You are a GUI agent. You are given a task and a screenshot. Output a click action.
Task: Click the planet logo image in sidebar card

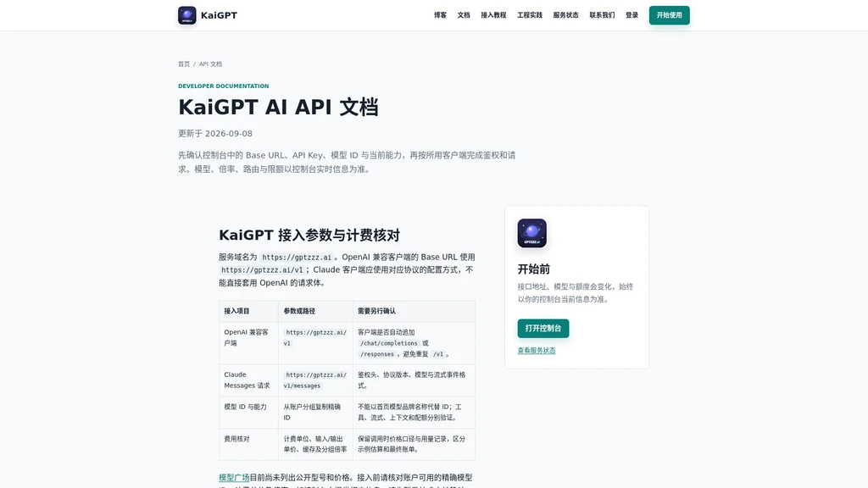click(x=532, y=233)
